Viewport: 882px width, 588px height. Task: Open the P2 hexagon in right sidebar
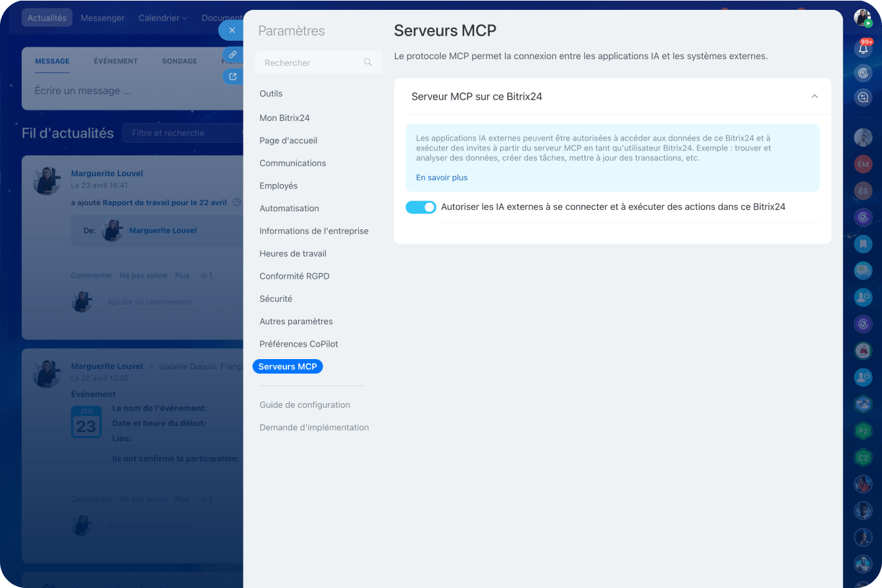point(863,431)
